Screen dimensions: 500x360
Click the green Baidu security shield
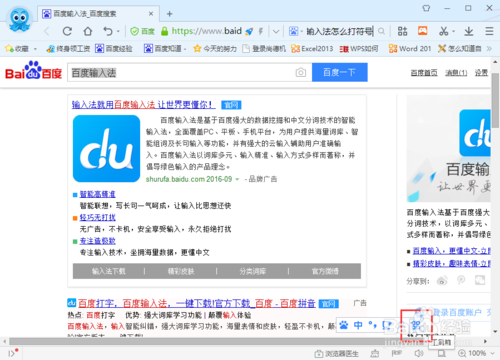135,32
